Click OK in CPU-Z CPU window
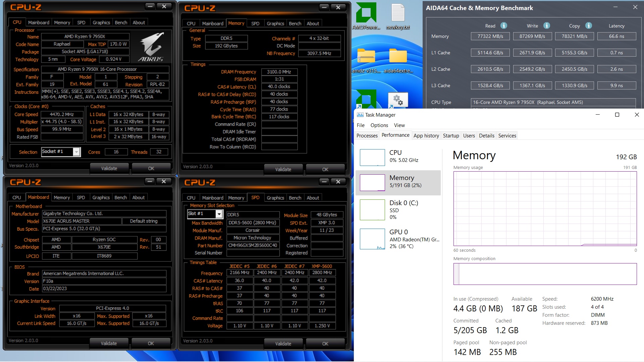Image resolution: width=644 pixels, height=362 pixels. coord(151,168)
